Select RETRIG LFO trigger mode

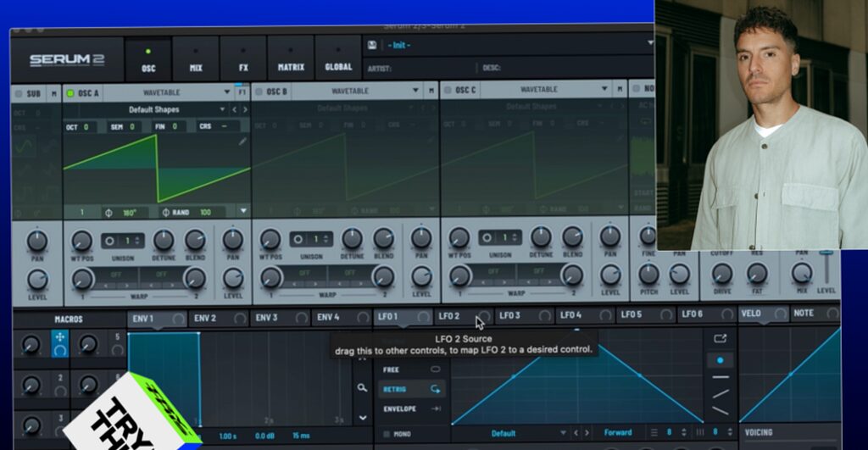[x=411, y=389]
